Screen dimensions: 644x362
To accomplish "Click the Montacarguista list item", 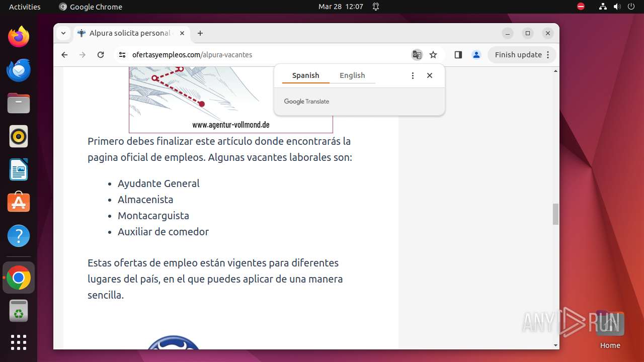I will [153, 216].
